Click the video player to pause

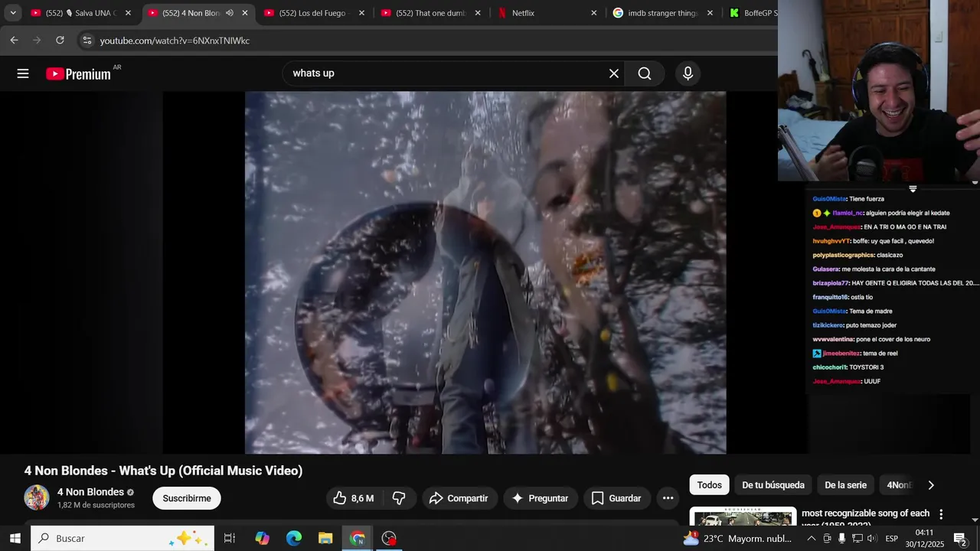tap(485, 272)
